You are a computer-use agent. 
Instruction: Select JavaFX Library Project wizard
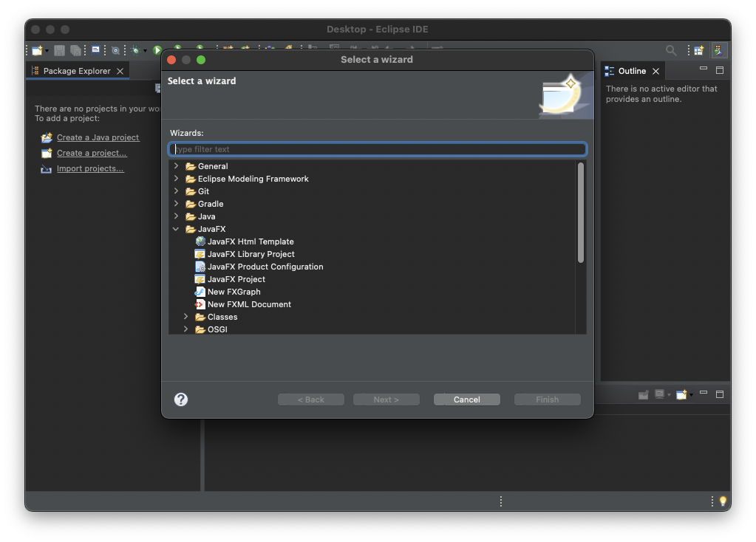251,254
